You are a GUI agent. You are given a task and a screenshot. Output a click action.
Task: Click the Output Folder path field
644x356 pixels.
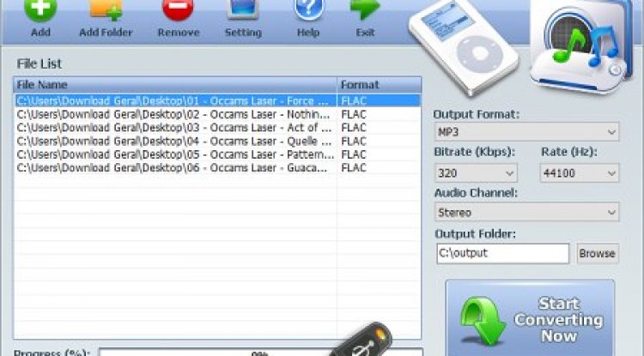(x=503, y=253)
